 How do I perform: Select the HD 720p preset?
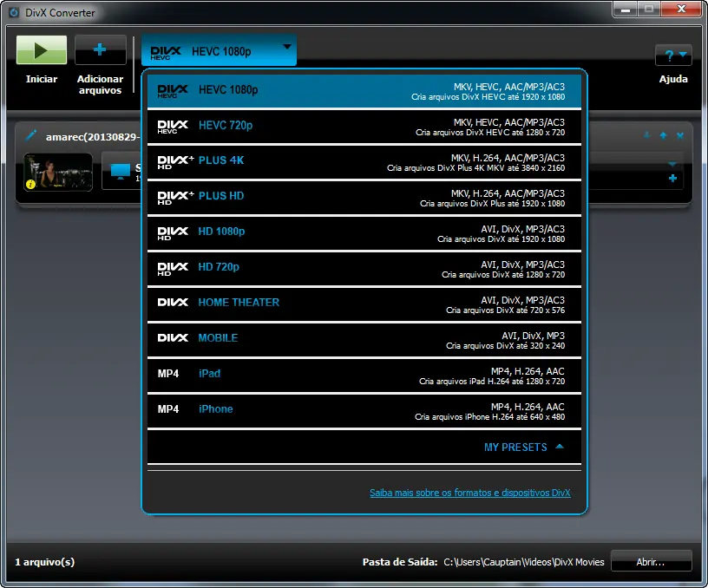coord(364,270)
